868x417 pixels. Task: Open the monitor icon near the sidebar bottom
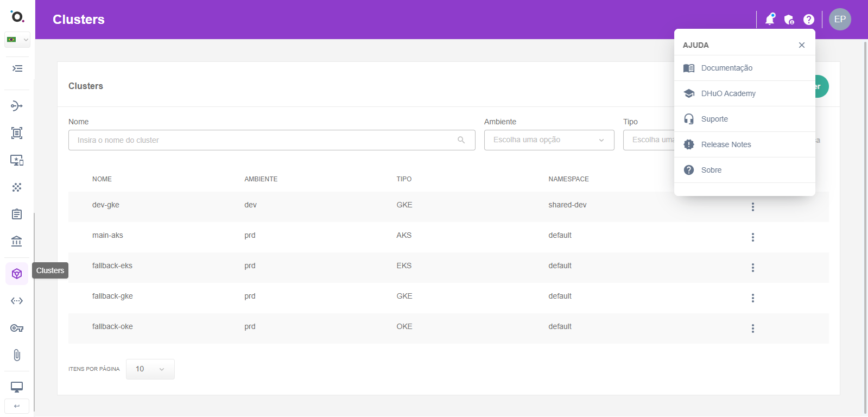point(17,387)
